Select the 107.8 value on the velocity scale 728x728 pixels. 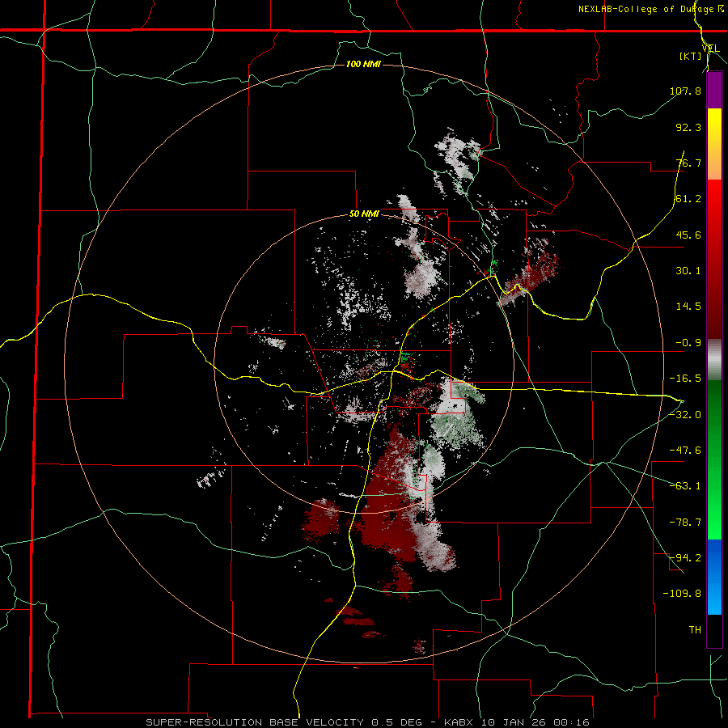[685, 91]
